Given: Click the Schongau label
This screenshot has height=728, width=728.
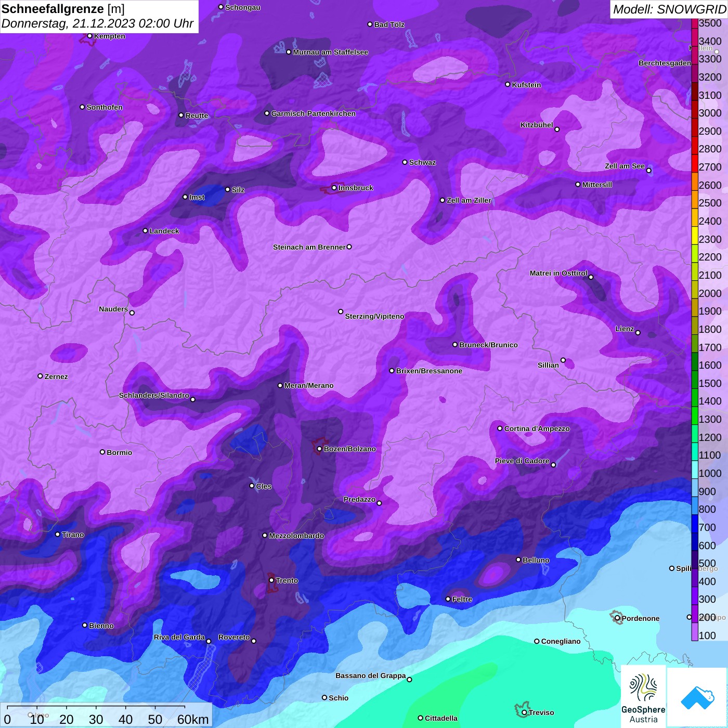Looking at the screenshot, I should (x=243, y=7).
